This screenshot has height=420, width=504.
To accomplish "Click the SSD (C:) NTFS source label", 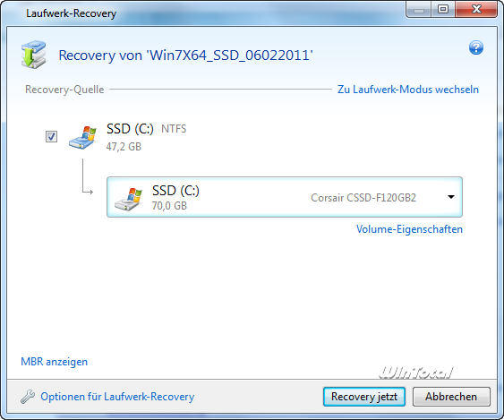I will [146, 129].
